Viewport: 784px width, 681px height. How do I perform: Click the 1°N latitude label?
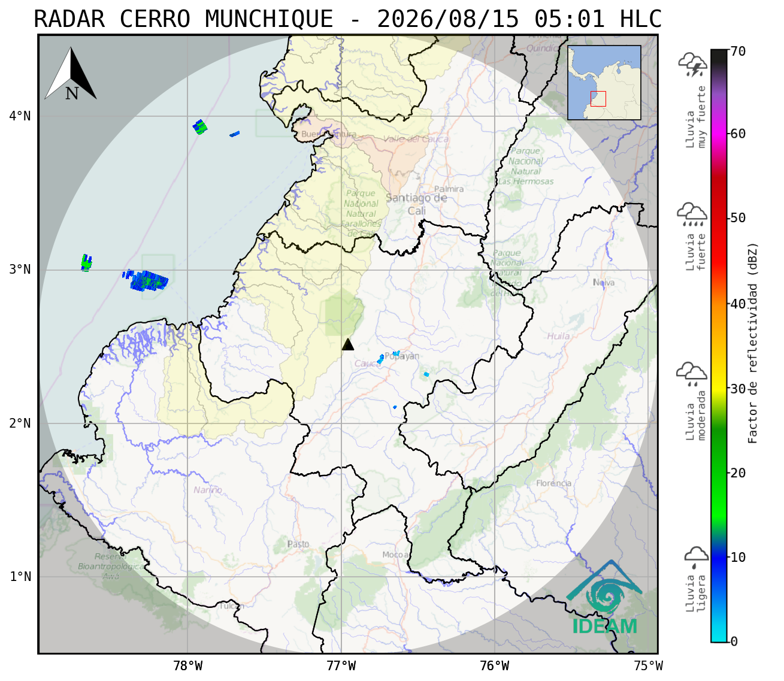[x=20, y=577]
